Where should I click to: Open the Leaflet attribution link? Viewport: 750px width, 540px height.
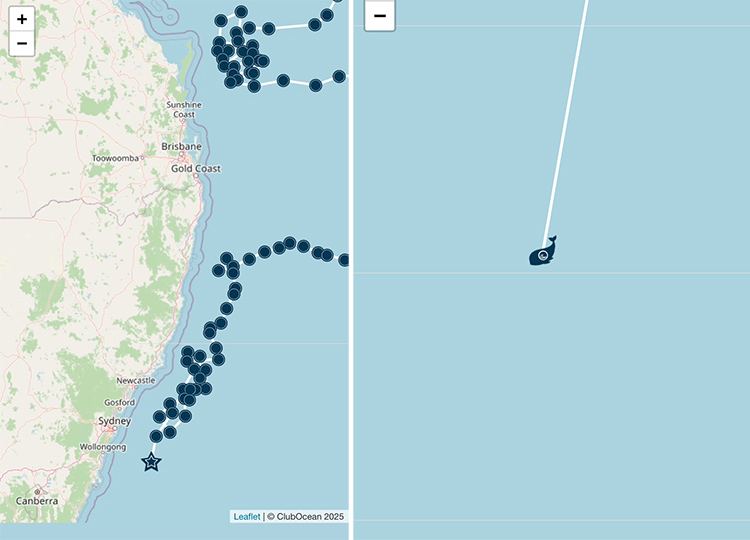(x=246, y=516)
